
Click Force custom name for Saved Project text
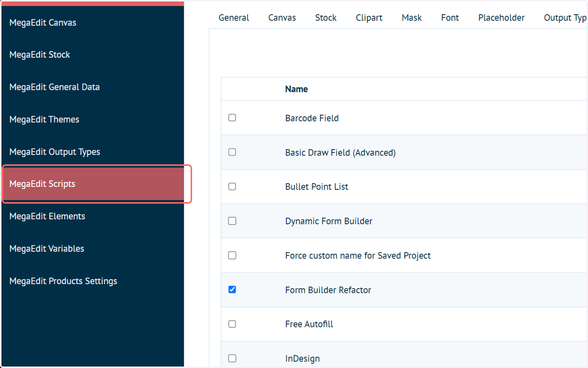(x=358, y=256)
